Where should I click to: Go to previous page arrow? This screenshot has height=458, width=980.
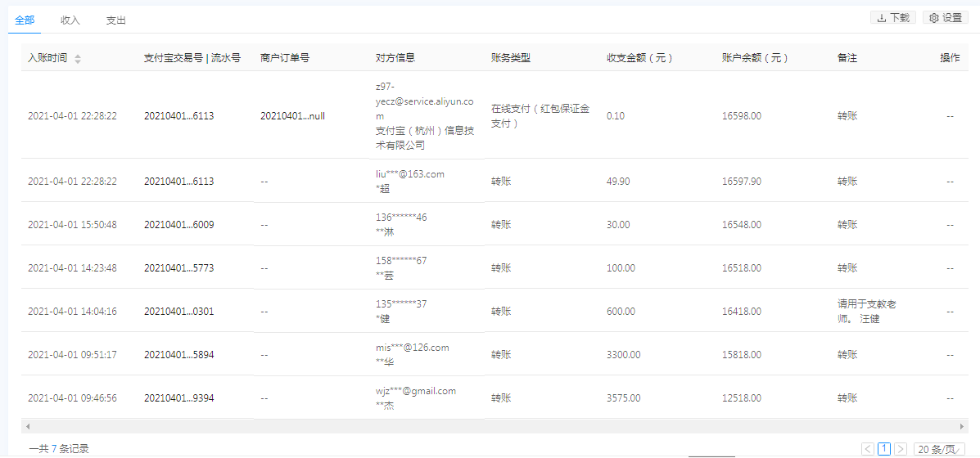tap(868, 448)
